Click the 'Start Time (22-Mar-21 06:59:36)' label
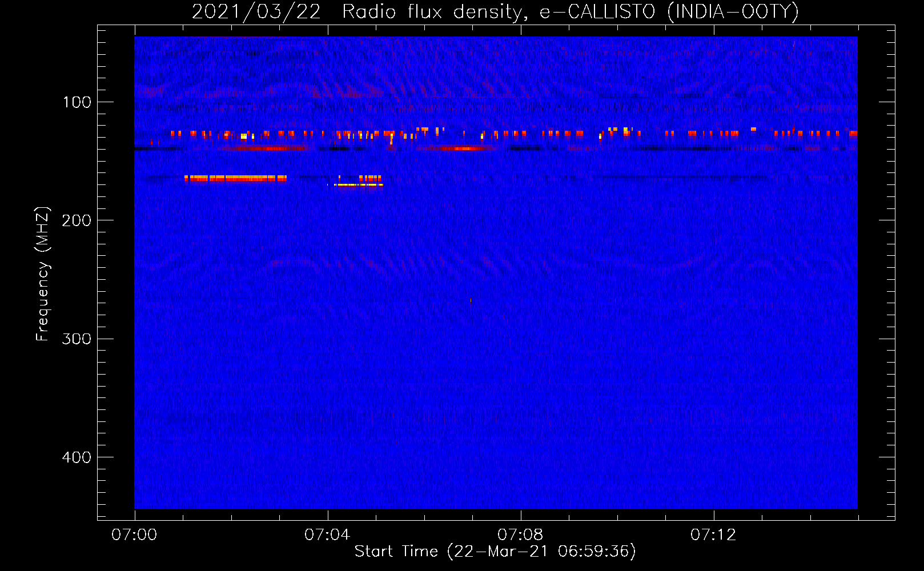Viewport: 924px width, 571px height. pos(495,552)
